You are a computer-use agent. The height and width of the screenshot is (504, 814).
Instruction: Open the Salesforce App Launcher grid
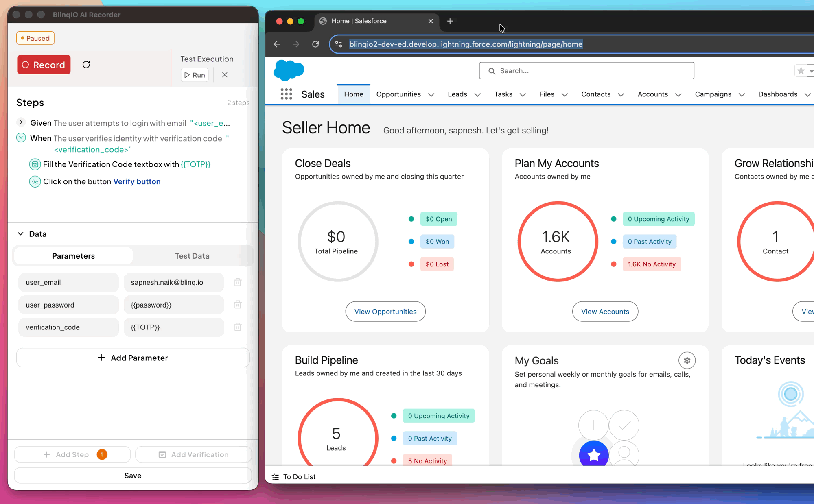(286, 94)
